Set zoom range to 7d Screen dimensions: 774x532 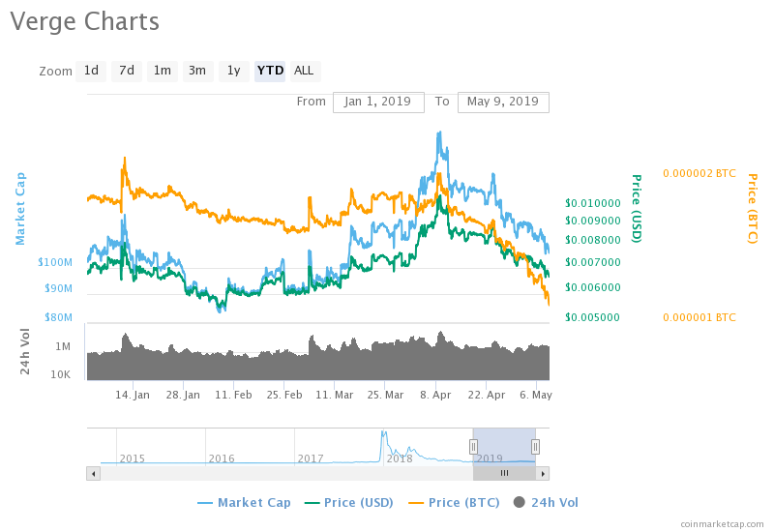coord(127,71)
